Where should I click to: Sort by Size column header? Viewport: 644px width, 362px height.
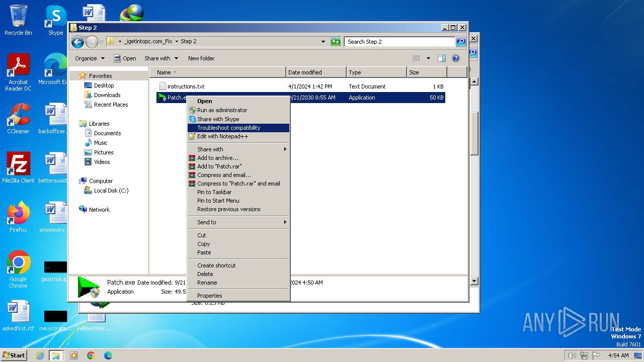427,72
